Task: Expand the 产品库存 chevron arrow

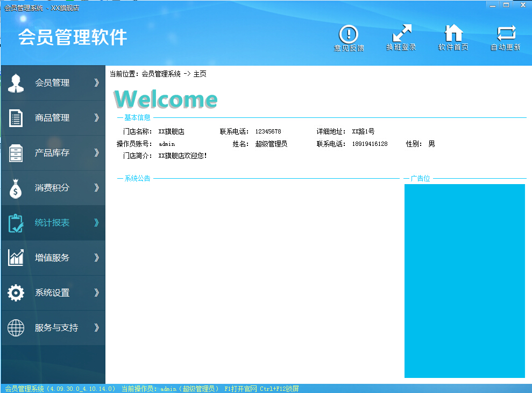Action: pyautogui.click(x=96, y=153)
